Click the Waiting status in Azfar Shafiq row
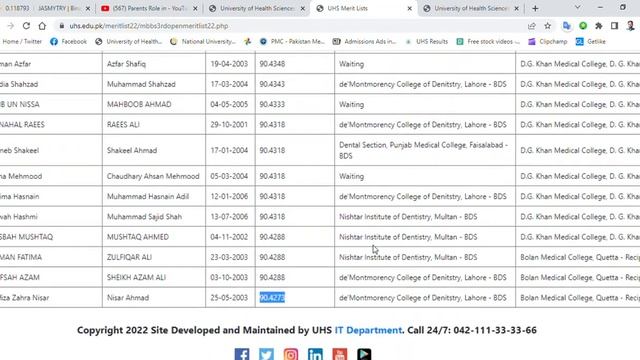The height and width of the screenshot is (360, 640). 351,64
